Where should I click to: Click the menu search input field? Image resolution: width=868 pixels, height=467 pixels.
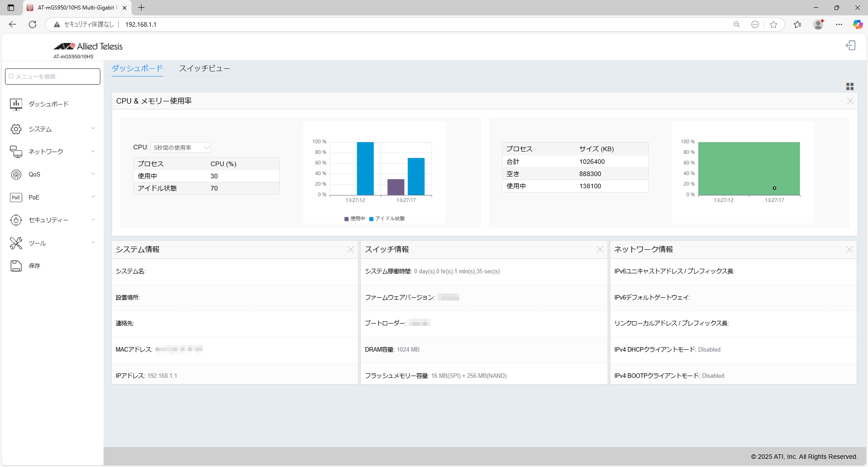tap(53, 76)
